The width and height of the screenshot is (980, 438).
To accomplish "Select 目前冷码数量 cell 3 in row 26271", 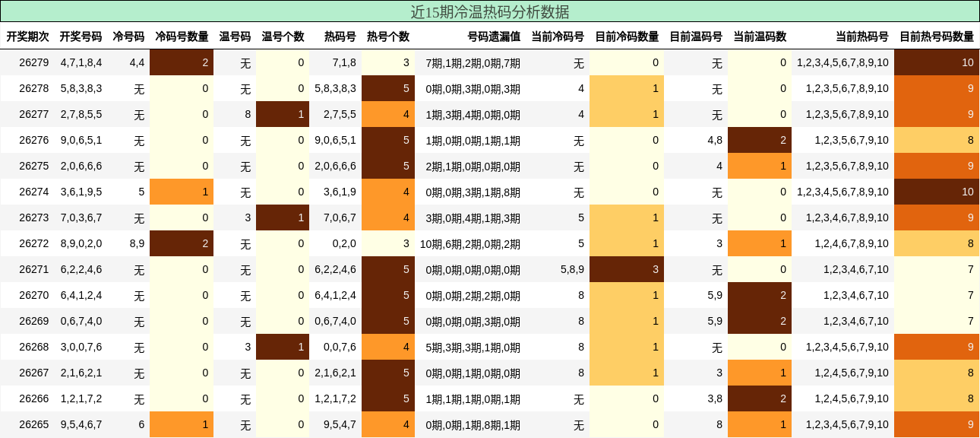I will (x=627, y=269).
